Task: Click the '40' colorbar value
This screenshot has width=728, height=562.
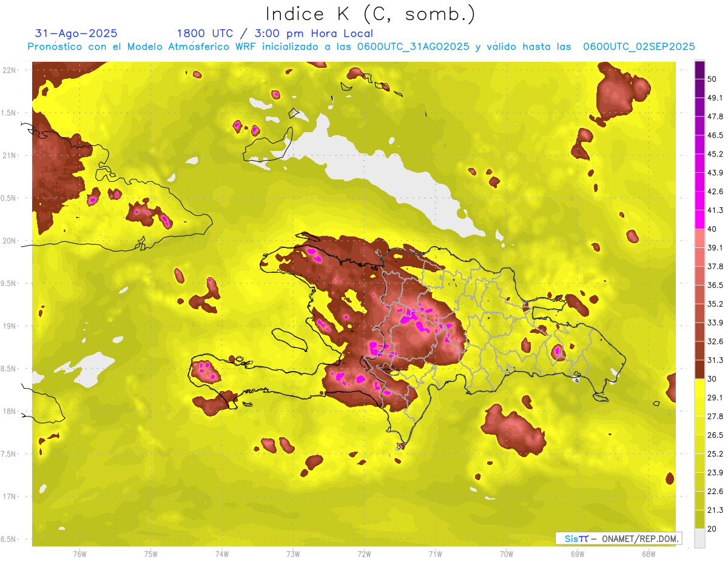Action: (x=712, y=229)
